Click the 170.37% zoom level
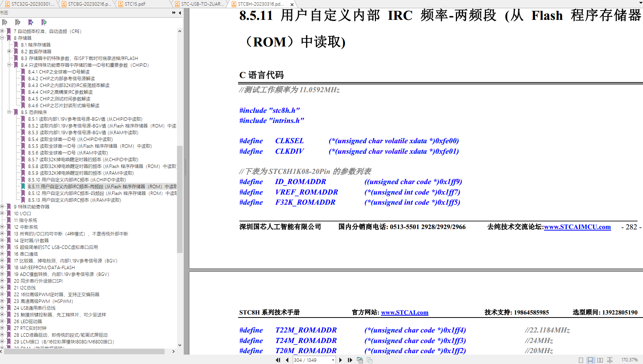This screenshot has height=364, width=643. [629, 360]
